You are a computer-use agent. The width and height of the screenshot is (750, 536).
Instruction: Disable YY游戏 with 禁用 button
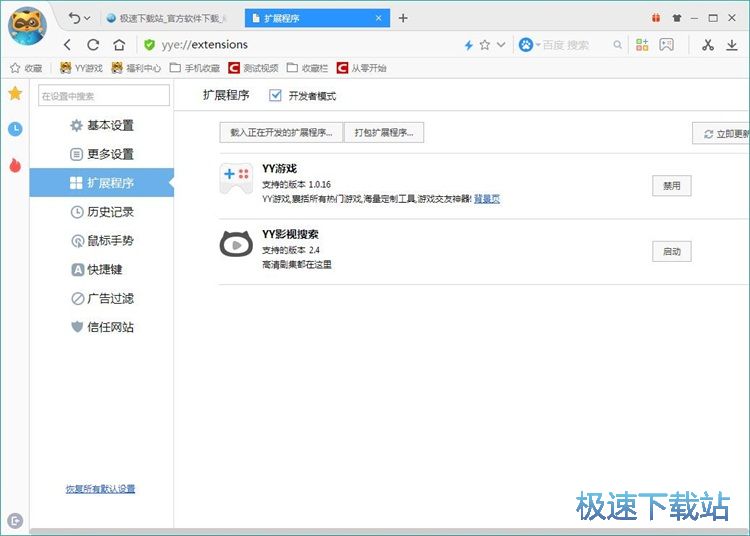click(672, 186)
